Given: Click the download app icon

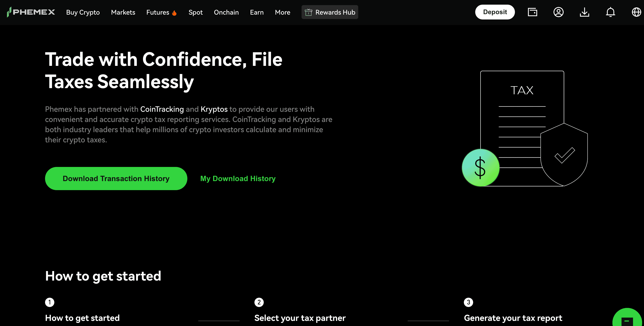Looking at the screenshot, I should (x=584, y=12).
